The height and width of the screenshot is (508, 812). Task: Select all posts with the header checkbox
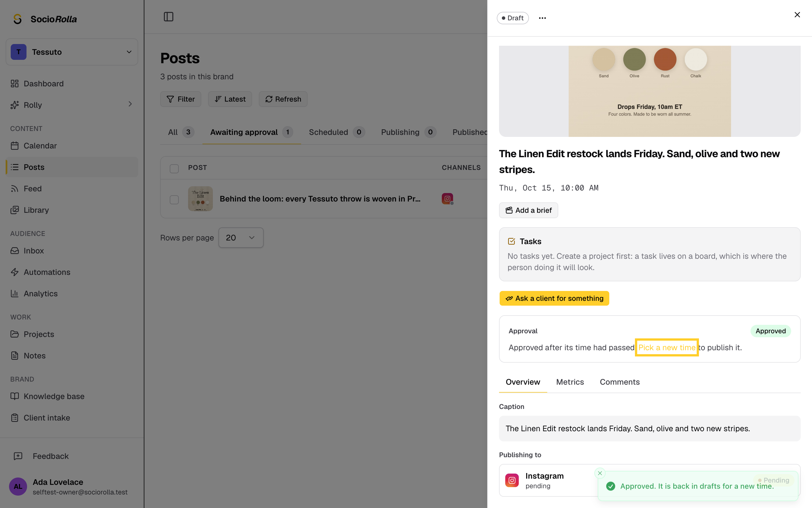click(174, 168)
